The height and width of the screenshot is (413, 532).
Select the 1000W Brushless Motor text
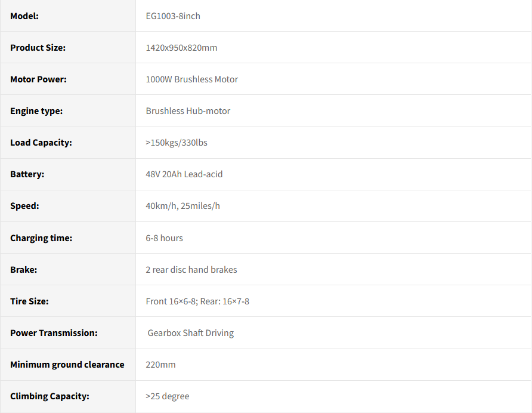point(191,79)
